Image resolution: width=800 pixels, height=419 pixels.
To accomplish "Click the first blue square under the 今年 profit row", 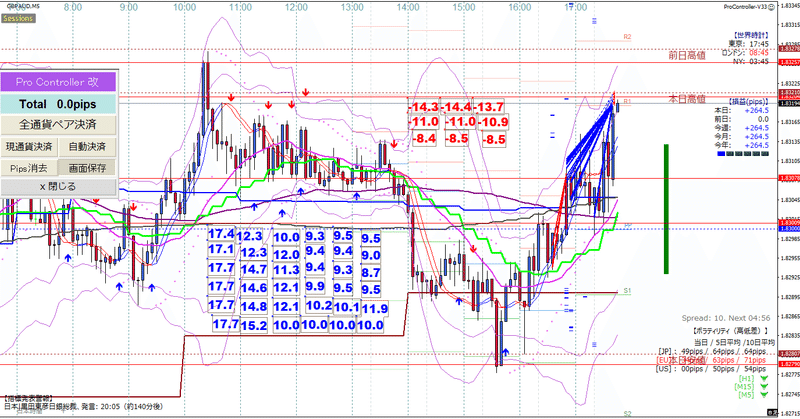I will pos(721,153).
